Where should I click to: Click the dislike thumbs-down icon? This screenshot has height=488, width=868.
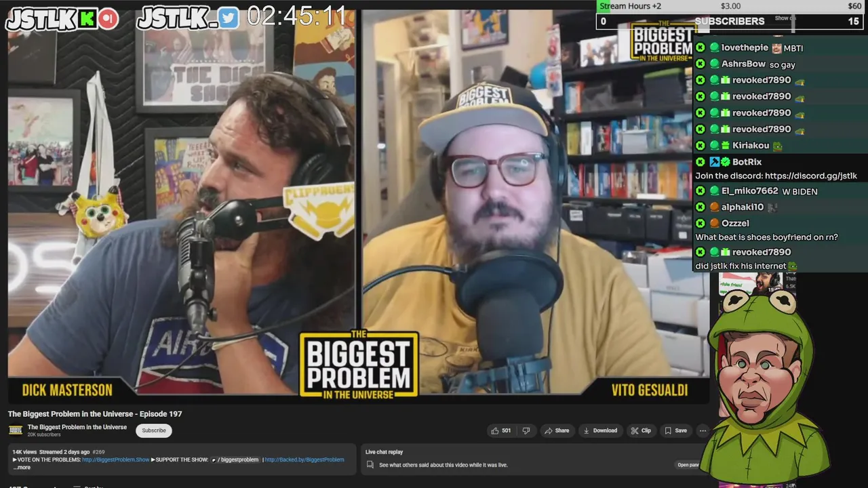tap(526, 430)
